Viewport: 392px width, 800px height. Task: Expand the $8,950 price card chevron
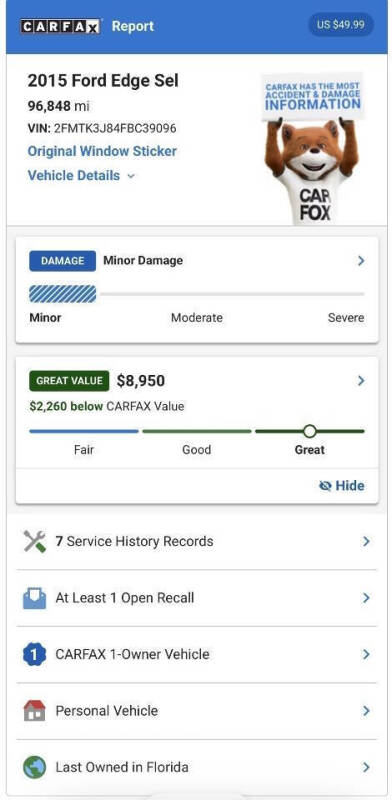(361, 381)
